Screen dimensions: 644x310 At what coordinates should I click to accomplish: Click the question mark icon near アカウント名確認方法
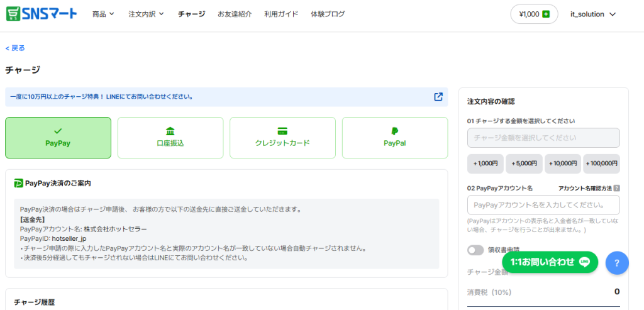[x=616, y=188]
